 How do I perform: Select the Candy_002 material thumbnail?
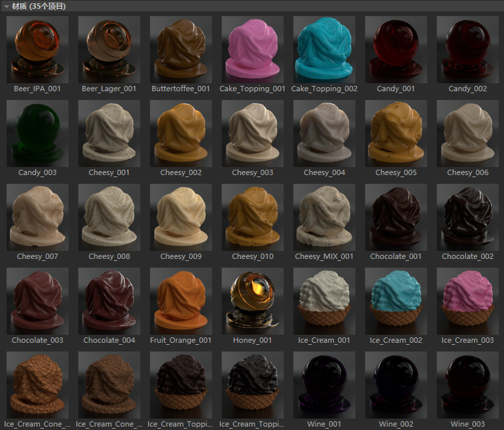(467, 50)
